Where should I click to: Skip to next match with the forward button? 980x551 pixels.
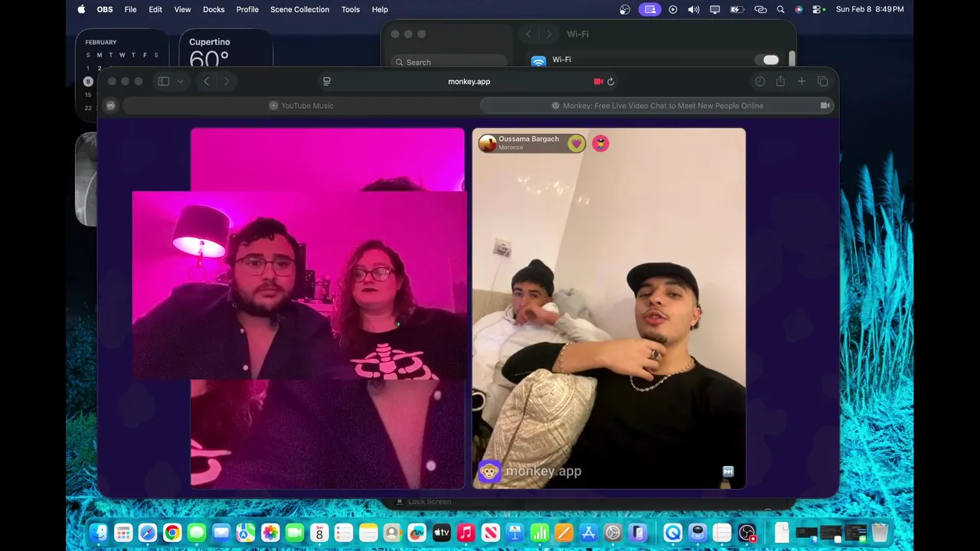(x=728, y=471)
